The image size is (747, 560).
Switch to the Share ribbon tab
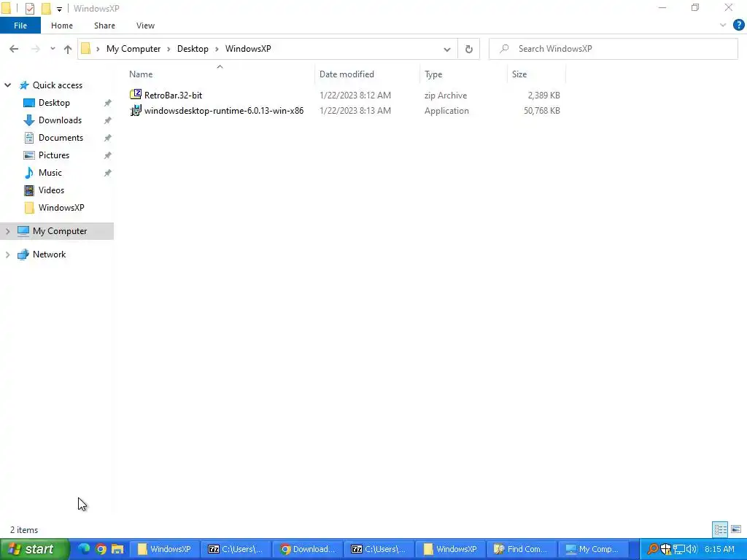[104, 26]
